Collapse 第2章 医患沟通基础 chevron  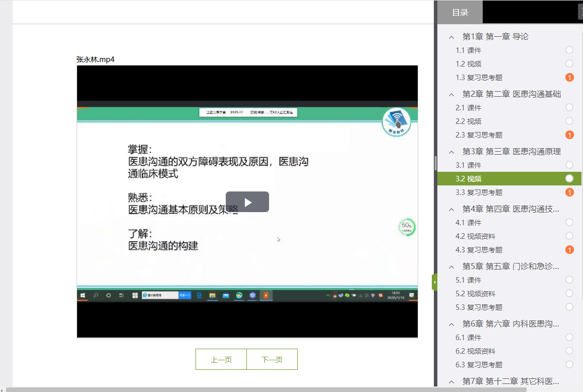[x=451, y=94]
